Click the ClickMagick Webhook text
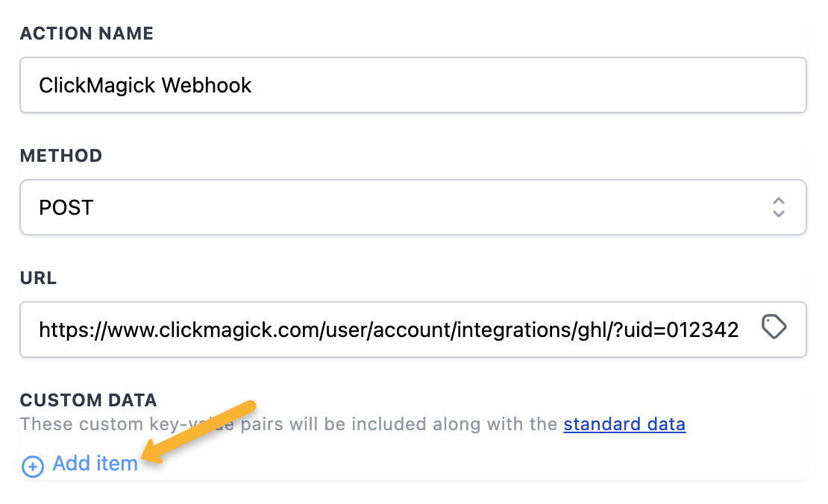Screen dimensions: 828x504 pyautogui.click(x=145, y=85)
